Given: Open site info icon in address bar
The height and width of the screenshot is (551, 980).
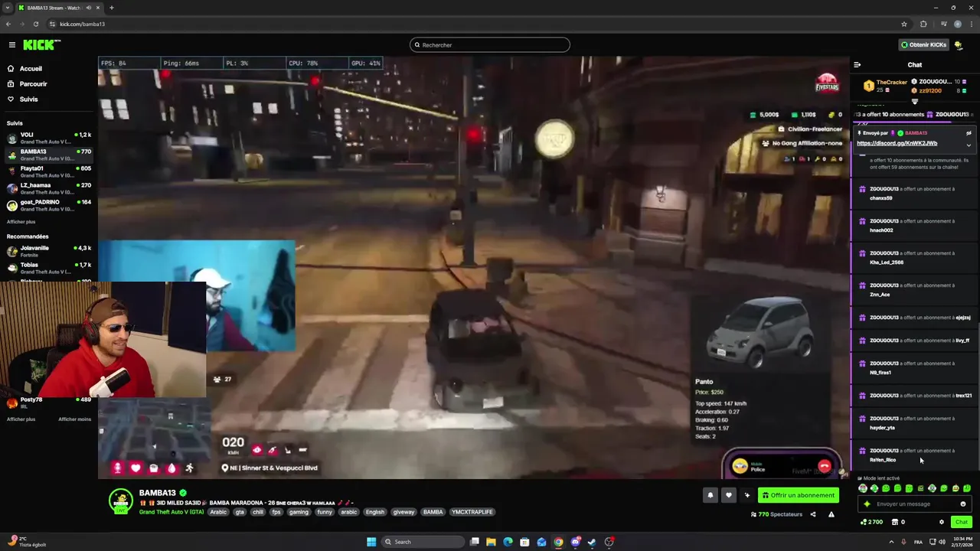Looking at the screenshot, I should point(51,24).
